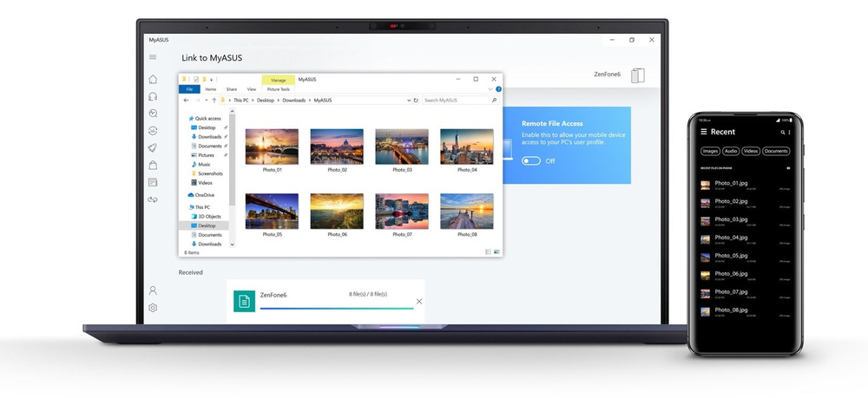Viewport: 868px width, 398px height.
Task: Go up one folder level
Action: 214,100
